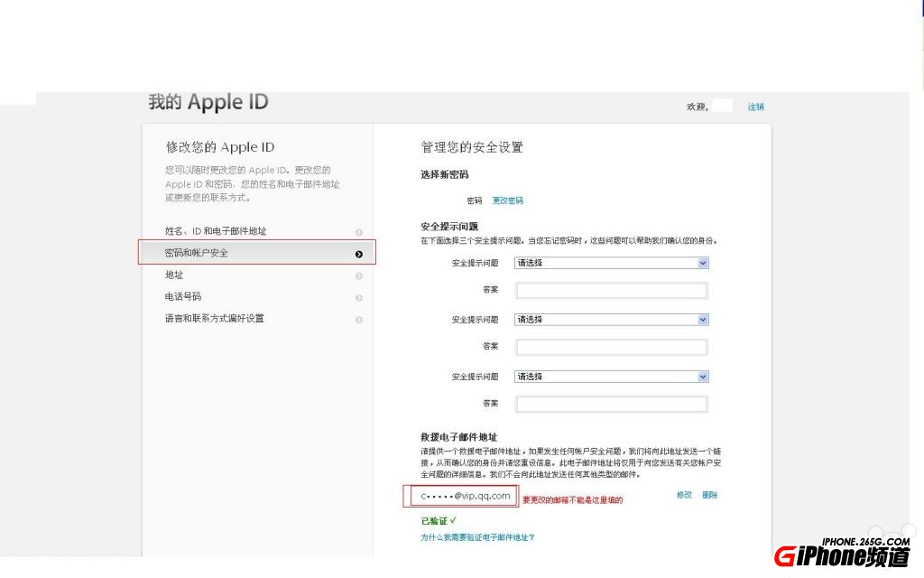This screenshot has height=578, width=924.
Task: Open the second 请选择 security question dropdown
Action: [611, 320]
